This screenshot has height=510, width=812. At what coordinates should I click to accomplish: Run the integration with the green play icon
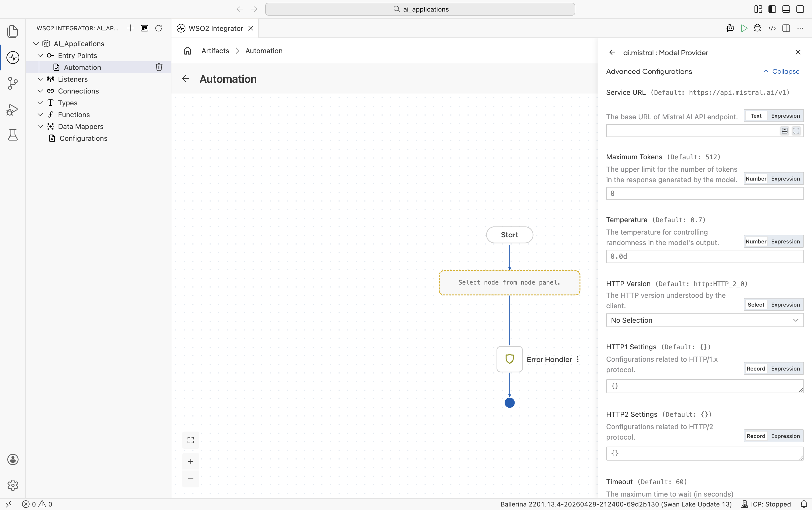tap(744, 28)
